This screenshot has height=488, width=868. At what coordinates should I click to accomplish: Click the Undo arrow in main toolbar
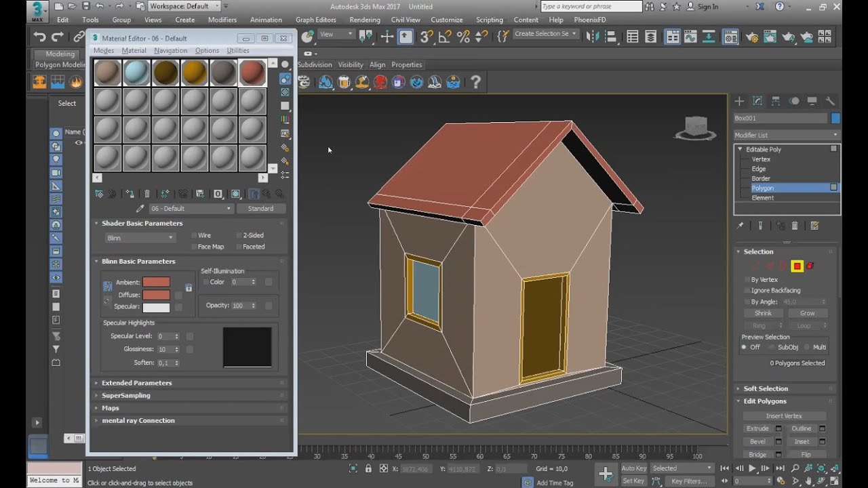pyautogui.click(x=40, y=37)
